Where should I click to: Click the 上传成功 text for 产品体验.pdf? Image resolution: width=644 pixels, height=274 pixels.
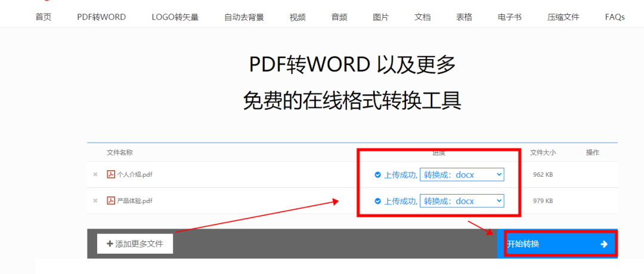[401, 201]
